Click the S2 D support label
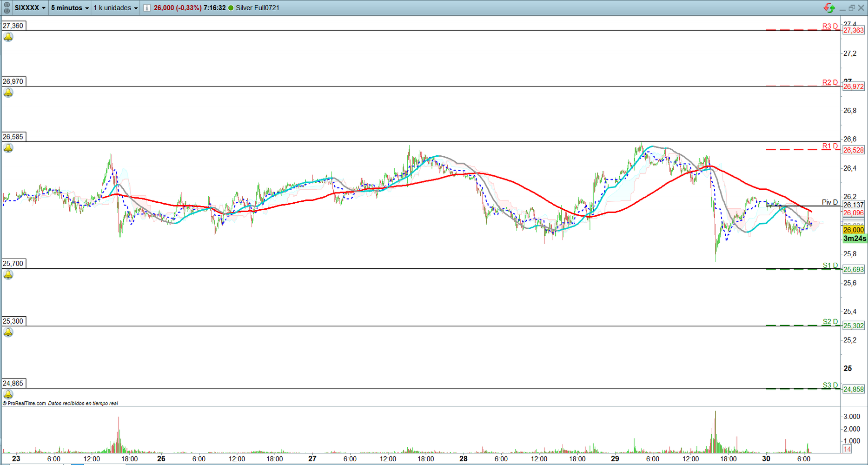This screenshot has height=465, width=868. (x=830, y=322)
